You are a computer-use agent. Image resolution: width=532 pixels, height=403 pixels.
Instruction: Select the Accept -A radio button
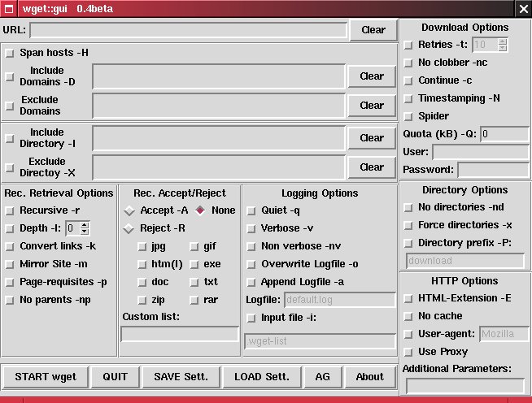[129, 210]
